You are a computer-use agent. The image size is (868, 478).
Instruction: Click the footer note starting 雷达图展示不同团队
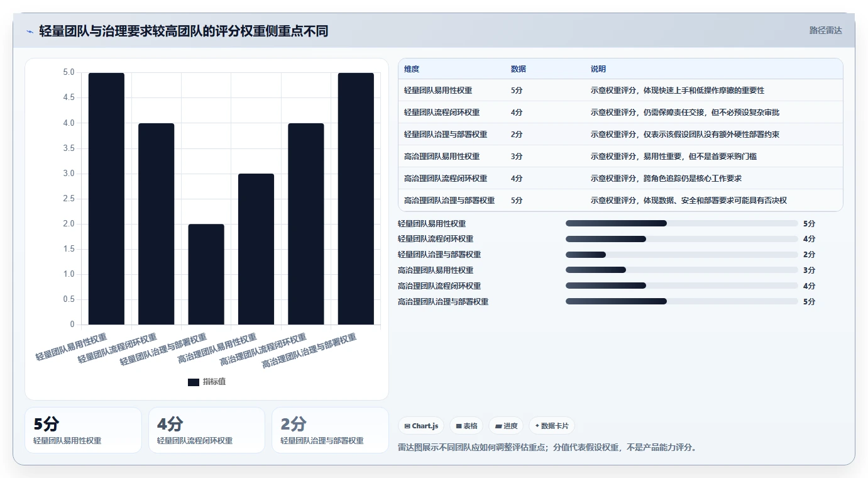(547, 448)
